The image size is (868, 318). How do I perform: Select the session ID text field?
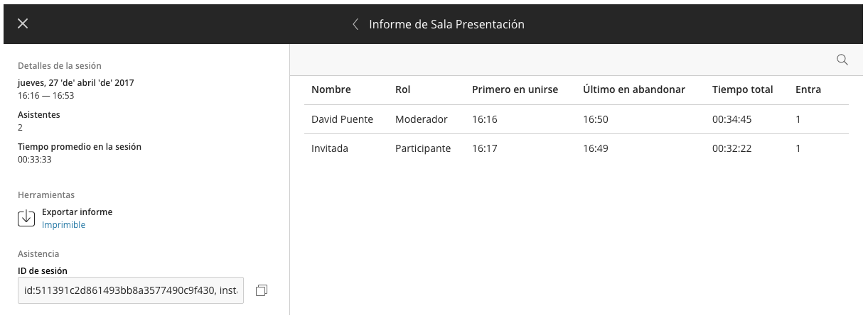tap(131, 290)
